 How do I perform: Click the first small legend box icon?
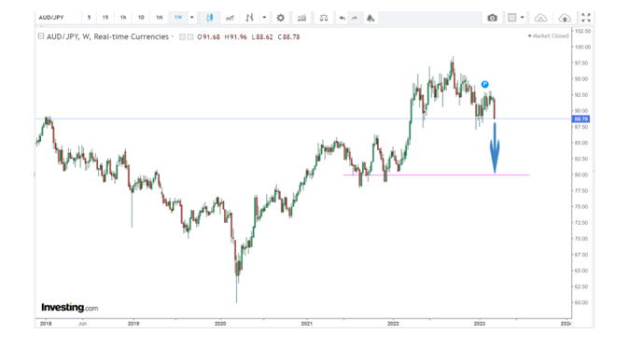point(182,37)
